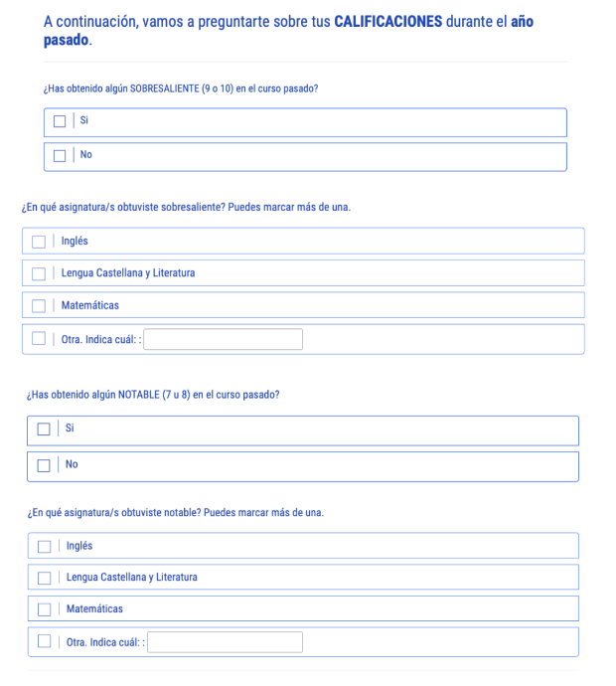
Task: Check No for the NOTABLE question
Action: pos(44,465)
